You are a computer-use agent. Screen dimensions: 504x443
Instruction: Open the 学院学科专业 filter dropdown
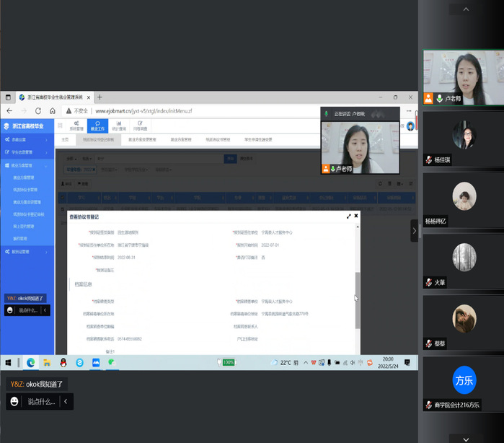coord(136,170)
